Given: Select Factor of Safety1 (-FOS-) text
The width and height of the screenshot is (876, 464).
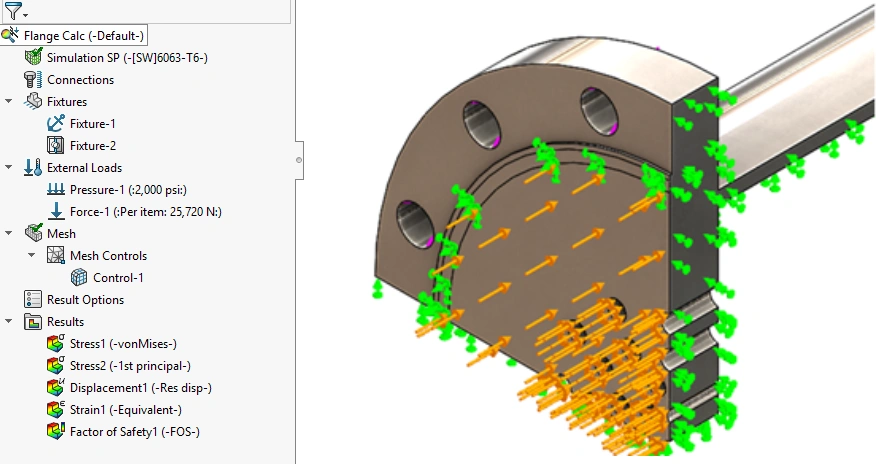Looking at the screenshot, I should [x=135, y=432].
